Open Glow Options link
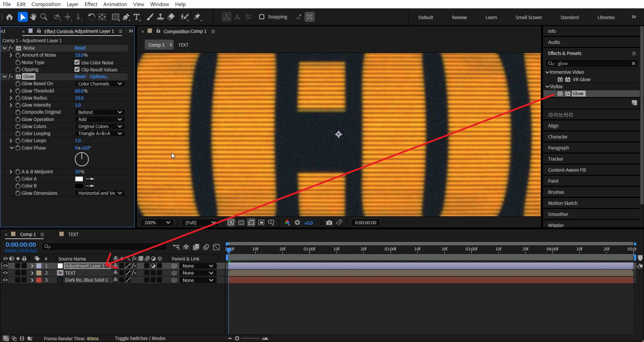Image resolution: width=644 pixels, height=342 pixels. (x=99, y=76)
